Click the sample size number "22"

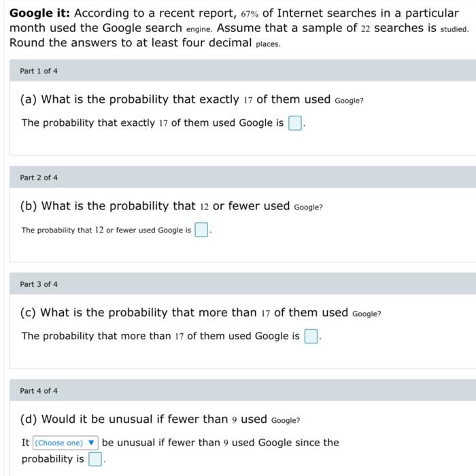coord(366,29)
